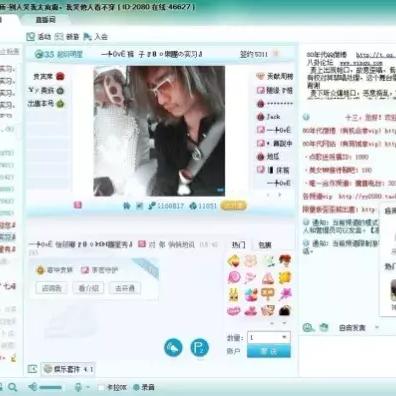
Task: Click the round teal P2 button
Action: [199, 347]
